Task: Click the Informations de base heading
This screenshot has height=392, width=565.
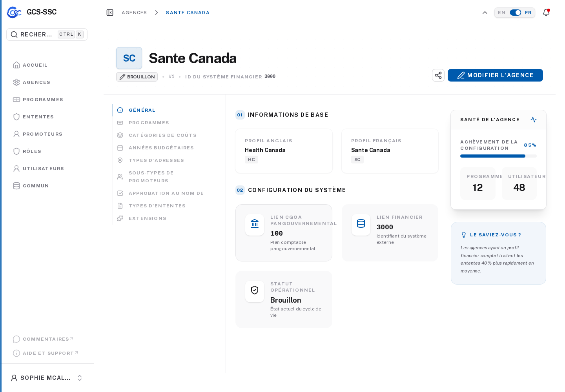Action: (x=288, y=115)
